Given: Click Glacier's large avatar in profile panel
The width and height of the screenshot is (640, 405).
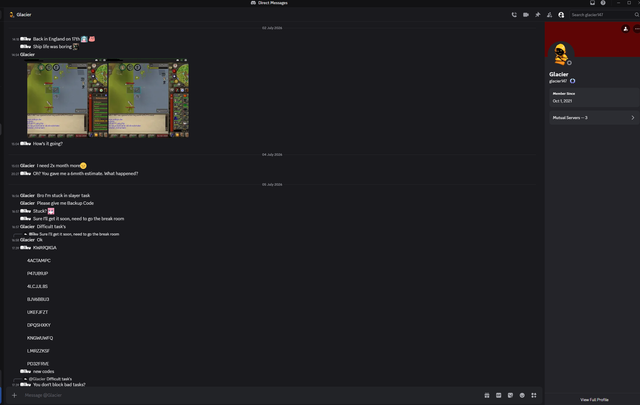Looking at the screenshot, I should click(561, 54).
